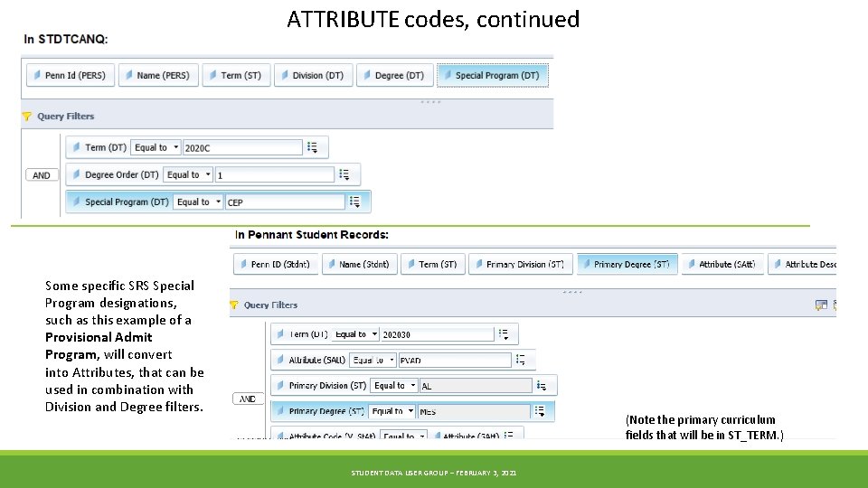Select the Attribute (SAtt) result object
Viewport: 868px width, 488px height.
click(722, 265)
